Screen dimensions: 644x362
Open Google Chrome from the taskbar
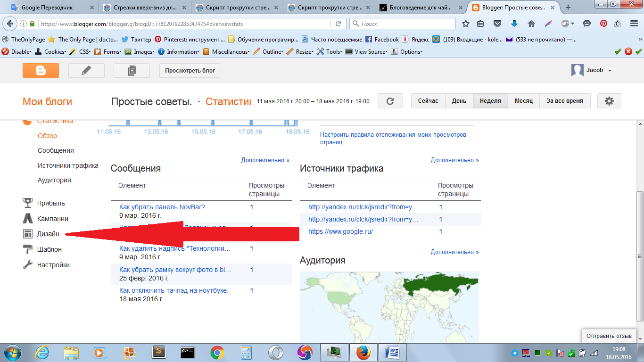(217, 353)
